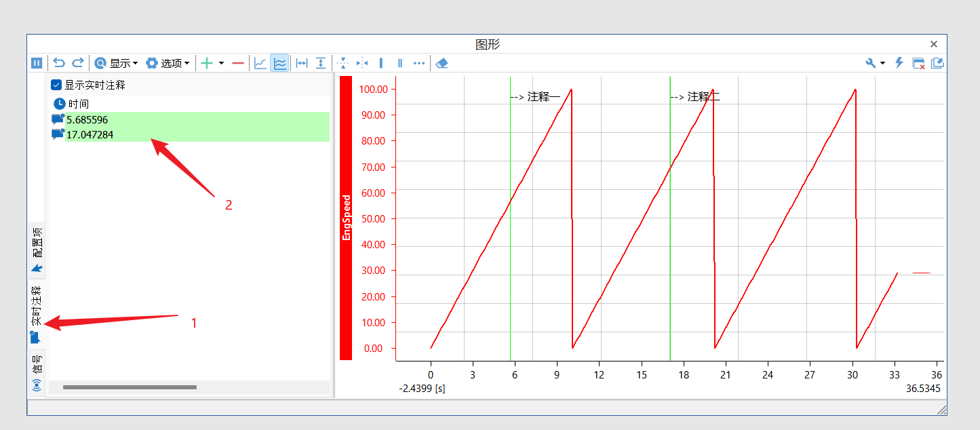Click the -2.4399 [s] axis start value
The height and width of the screenshot is (430, 980).
coord(423,389)
